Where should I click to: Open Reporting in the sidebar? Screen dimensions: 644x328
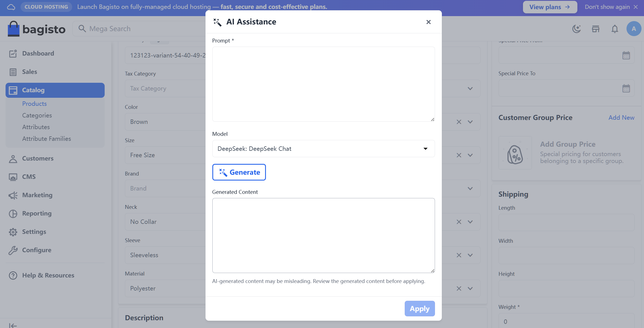coord(55,213)
